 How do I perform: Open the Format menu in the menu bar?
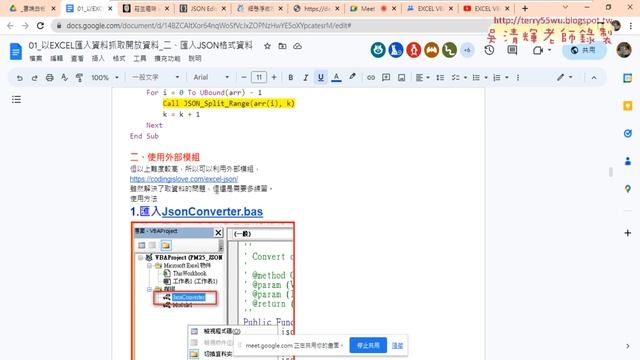click(119, 58)
